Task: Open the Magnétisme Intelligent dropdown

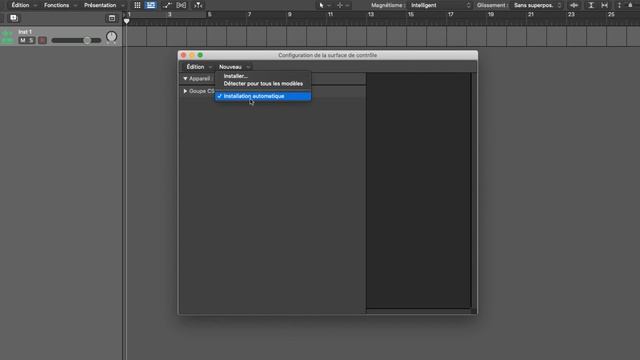Action: coord(441,5)
